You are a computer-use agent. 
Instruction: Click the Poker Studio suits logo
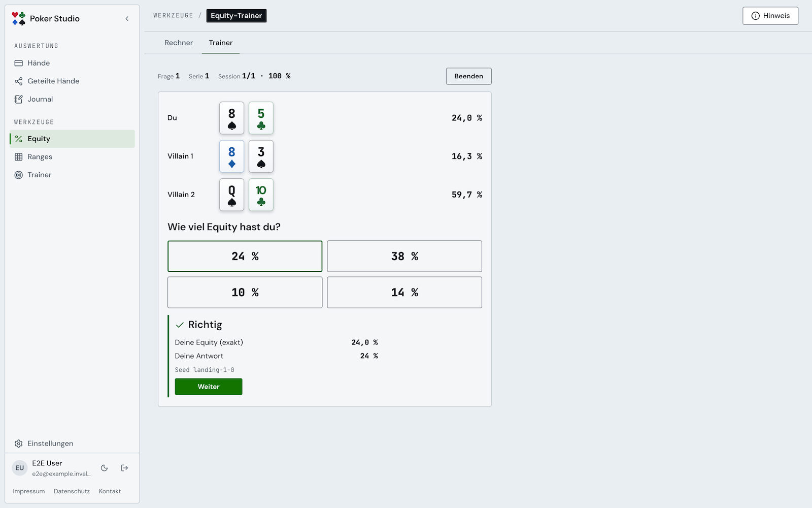pyautogui.click(x=19, y=19)
